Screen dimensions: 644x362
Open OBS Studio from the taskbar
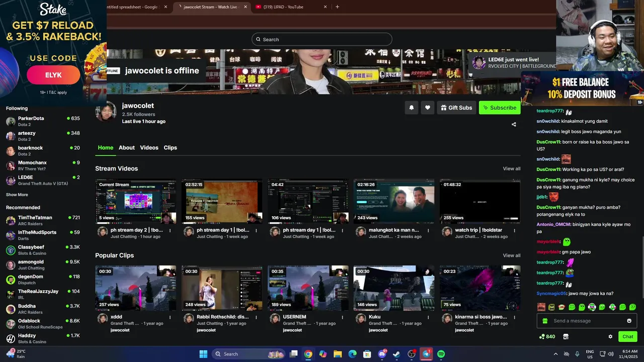[412, 354]
